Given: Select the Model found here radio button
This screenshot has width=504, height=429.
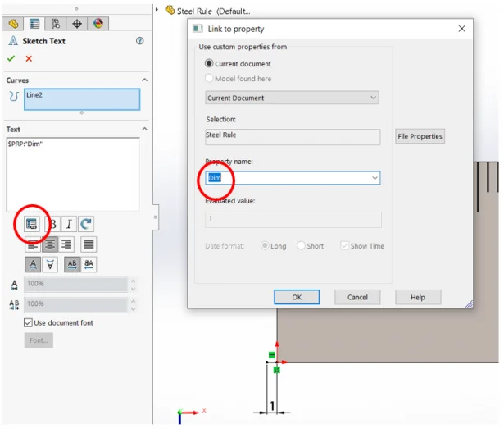Looking at the screenshot, I should 209,78.
